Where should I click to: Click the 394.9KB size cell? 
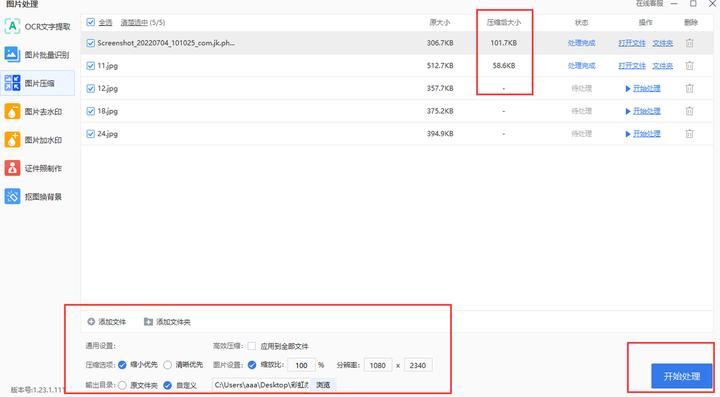click(x=440, y=134)
